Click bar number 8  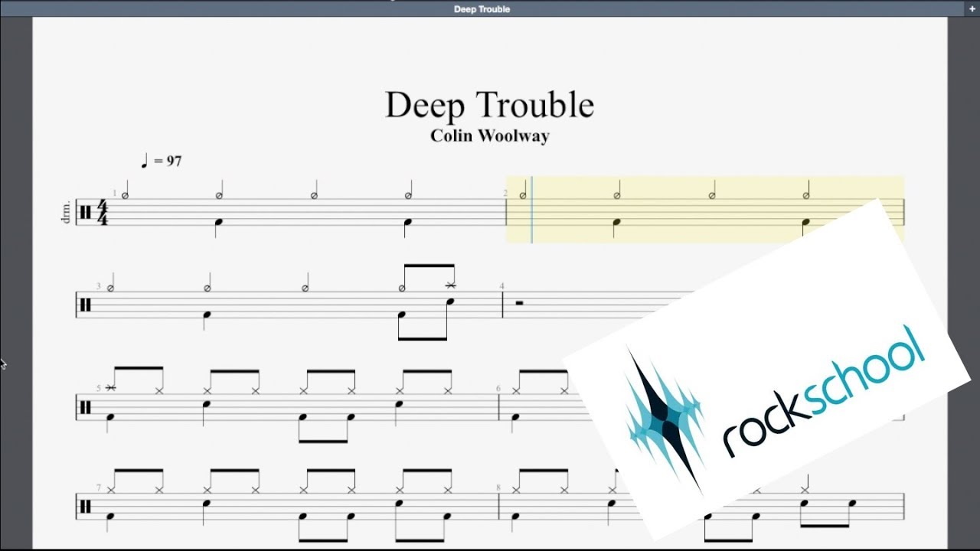(x=498, y=487)
